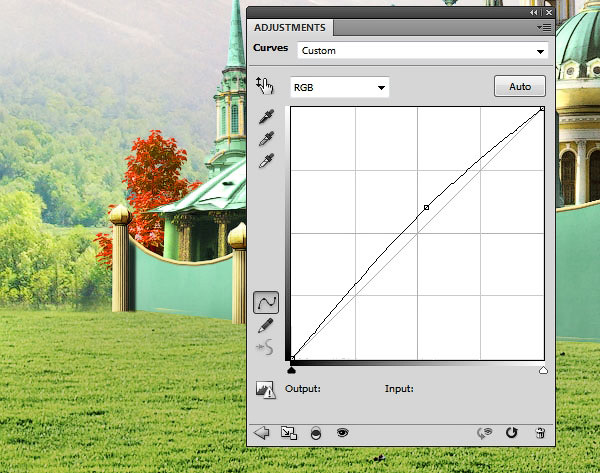600x473 pixels.
Task: Return to adjustment list arrow
Action: [262, 433]
